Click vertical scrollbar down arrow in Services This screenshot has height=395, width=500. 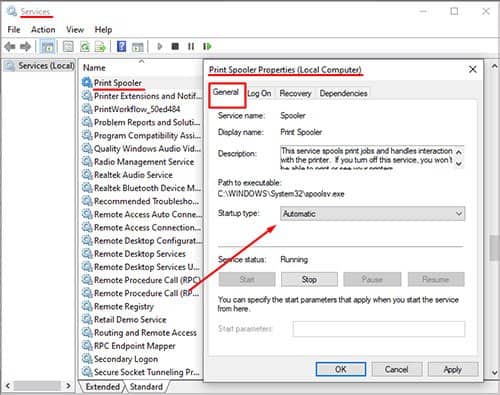(494, 373)
